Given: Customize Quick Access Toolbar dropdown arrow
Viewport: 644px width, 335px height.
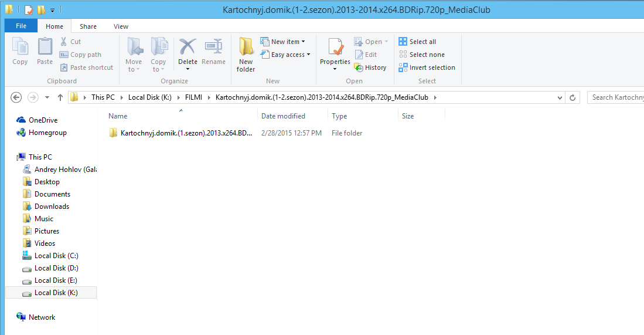Looking at the screenshot, I should point(53,10).
